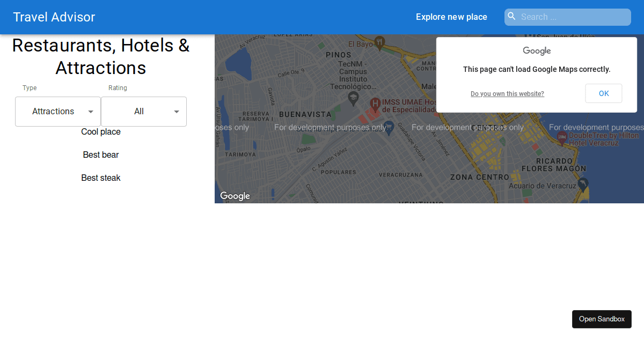This screenshot has width=644, height=338.
Task: Click the Google logo on the map
Action: coord(235,196)
